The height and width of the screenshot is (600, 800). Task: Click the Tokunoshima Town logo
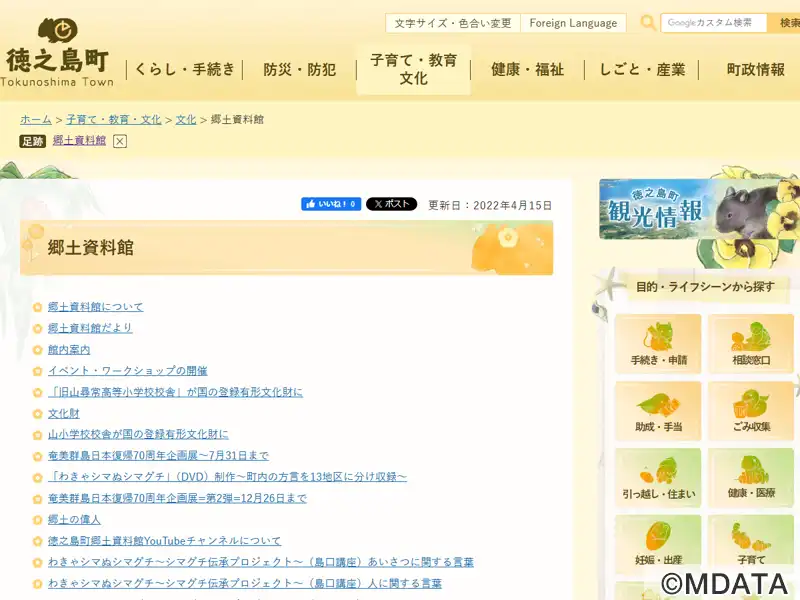(58, 52)
